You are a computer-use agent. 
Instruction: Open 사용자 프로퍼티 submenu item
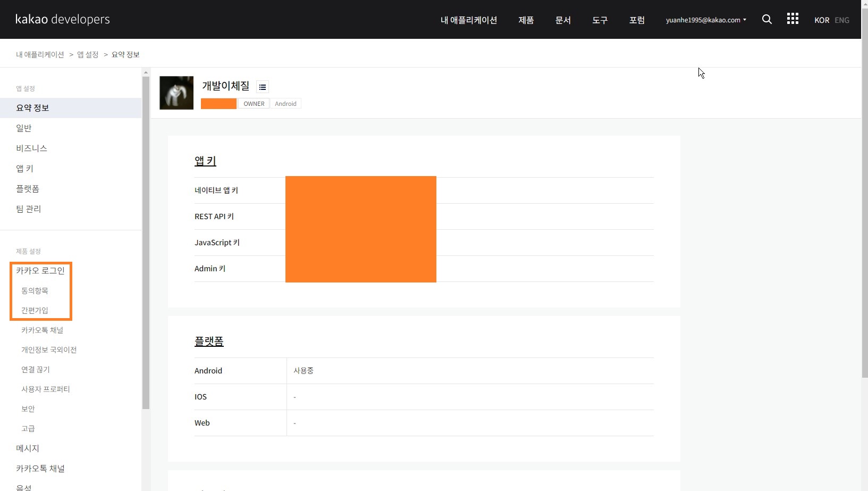pyautogui.click(x=46, y=389)
